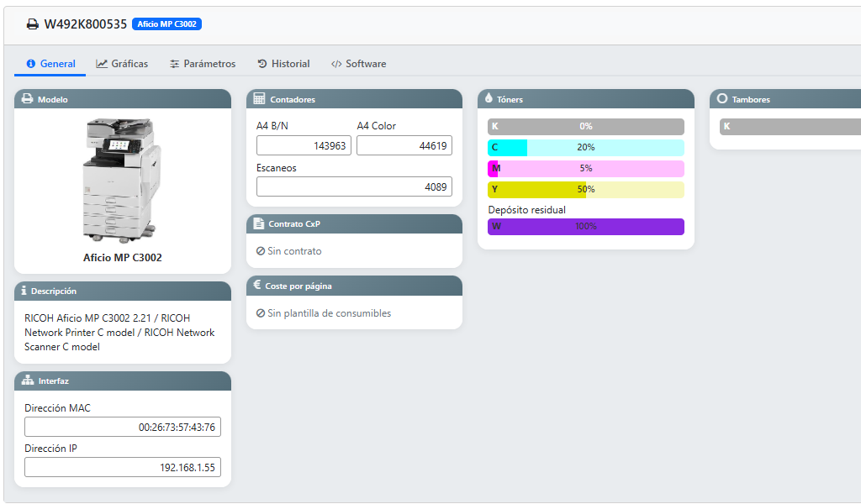
Task: Click the printer icon beside serial W492K800535
Action: coord(33,24)
